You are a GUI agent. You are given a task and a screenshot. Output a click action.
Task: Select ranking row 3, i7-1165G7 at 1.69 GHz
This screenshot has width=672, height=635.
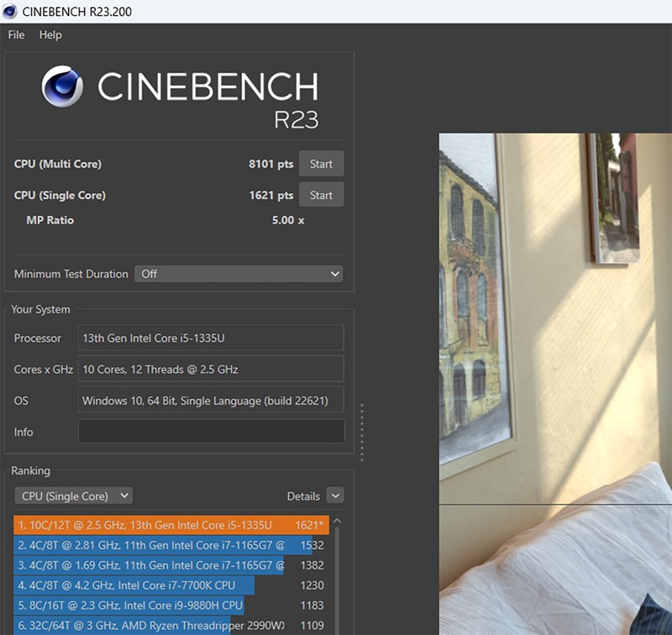coord(171,565)
